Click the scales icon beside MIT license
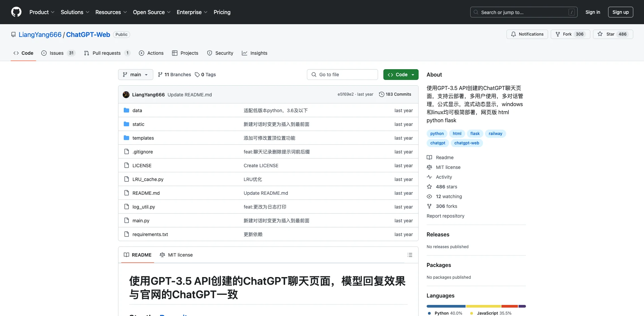Image resolution: width=644 pixels, height=316 pixels. pyautogui.click(x=429, y=167)
